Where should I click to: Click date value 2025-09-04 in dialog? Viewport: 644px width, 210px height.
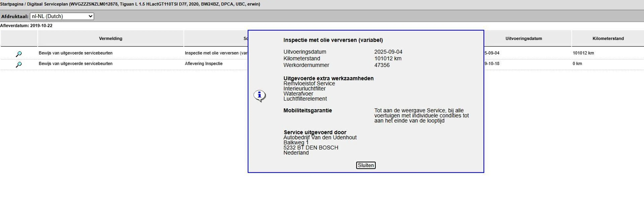388,52
